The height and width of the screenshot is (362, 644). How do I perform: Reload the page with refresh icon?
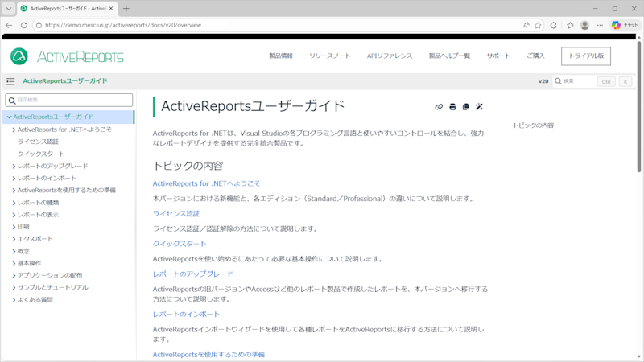tap(24, 25)
